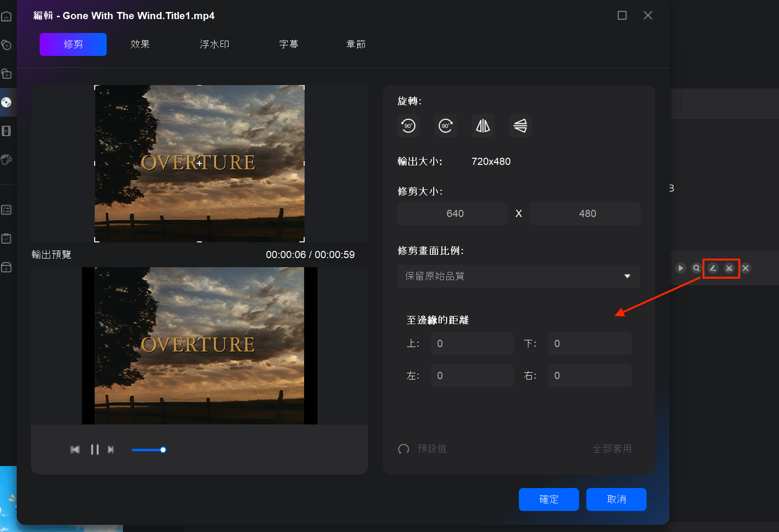Image resolution: width=779 pixels, height=532 pixels.
Task: Open the archive box icon in the sidebar
Action: click(6, 267)
